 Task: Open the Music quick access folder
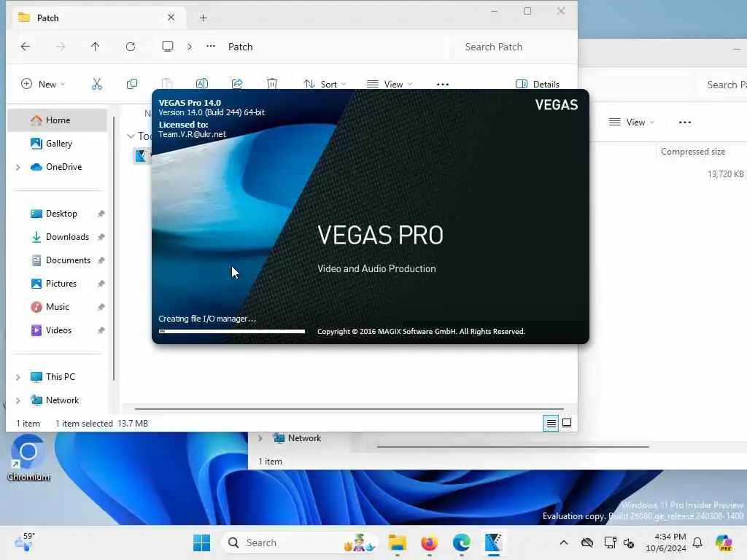(57, 307)
